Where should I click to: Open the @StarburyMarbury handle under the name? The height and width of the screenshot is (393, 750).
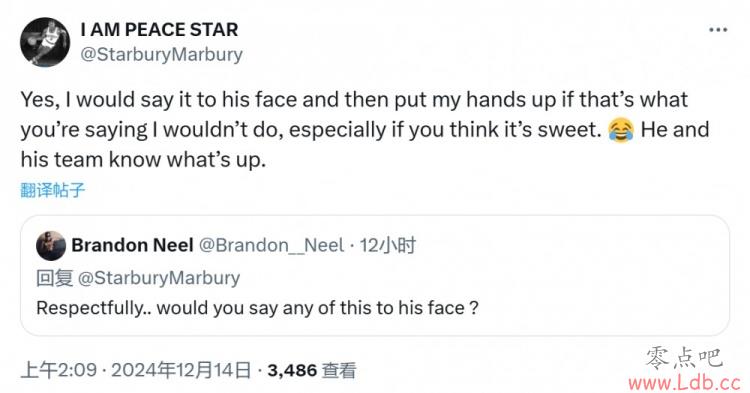click(x=161, y=54)
